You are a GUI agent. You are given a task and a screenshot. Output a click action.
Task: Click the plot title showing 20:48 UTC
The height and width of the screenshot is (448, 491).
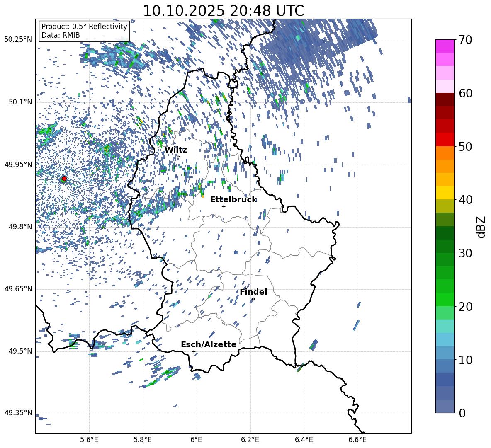pyautogui.click(x=223, y=11)
